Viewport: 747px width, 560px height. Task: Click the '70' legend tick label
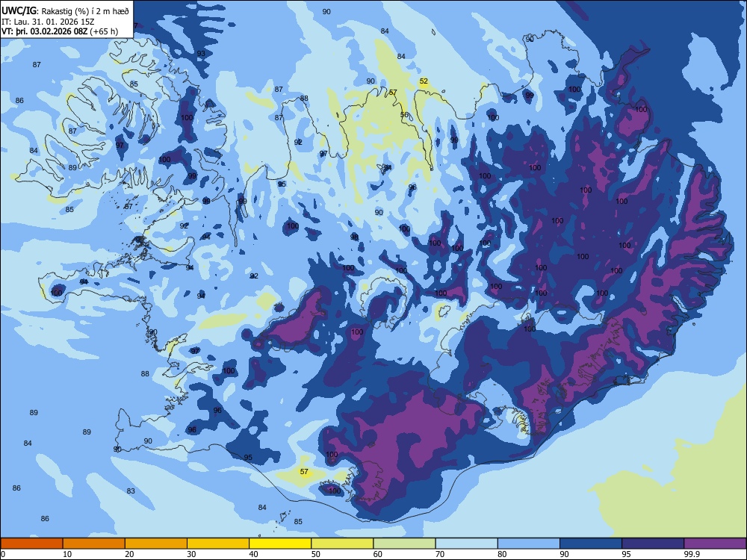pyautogui.click(x=440, y=554)
